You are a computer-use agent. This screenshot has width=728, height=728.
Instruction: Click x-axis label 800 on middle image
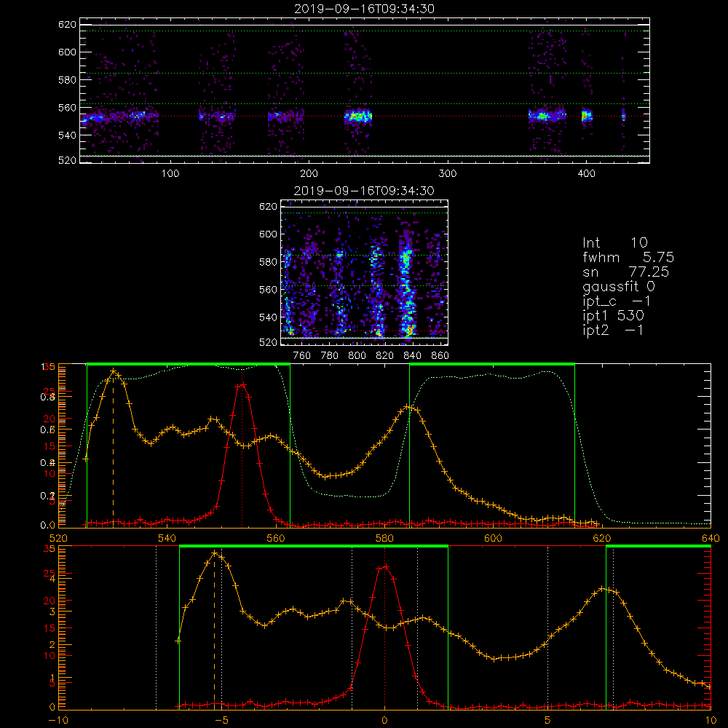357,356
